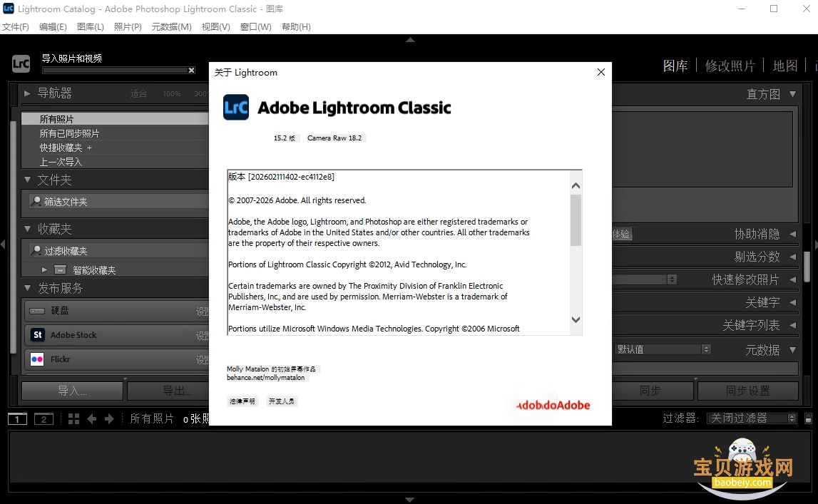Image resolution: width=818 pixels, height=504 pixels.
Task: Open the Window menu
Action: (x=255, y=26)
